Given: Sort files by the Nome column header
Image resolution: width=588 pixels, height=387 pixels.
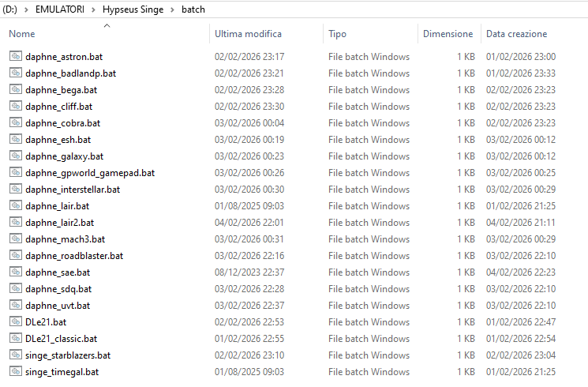Looking at the screenshot, I should [x=22, y=34].
